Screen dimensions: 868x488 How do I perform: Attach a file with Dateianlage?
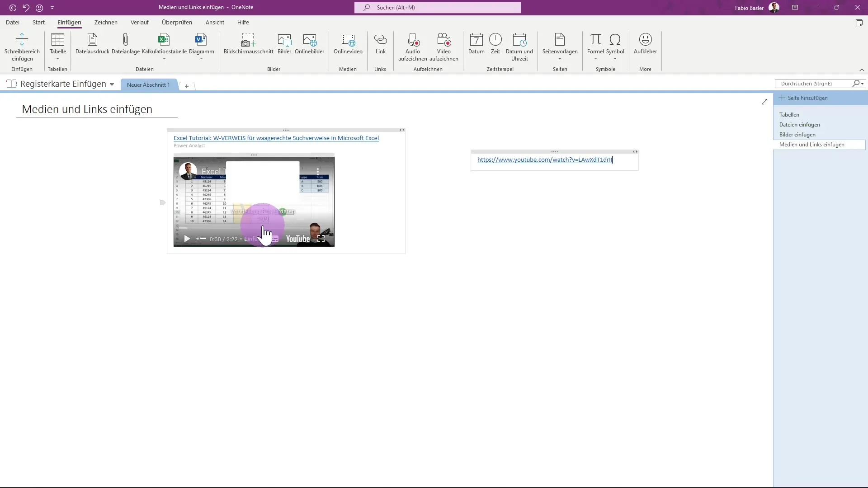[126, 40]
